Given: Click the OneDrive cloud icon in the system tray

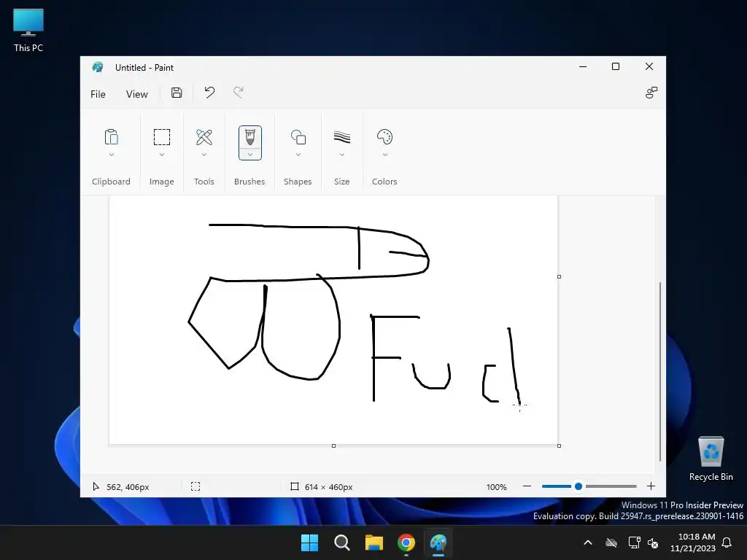Looking at the screenshot, I should point(611,542).
